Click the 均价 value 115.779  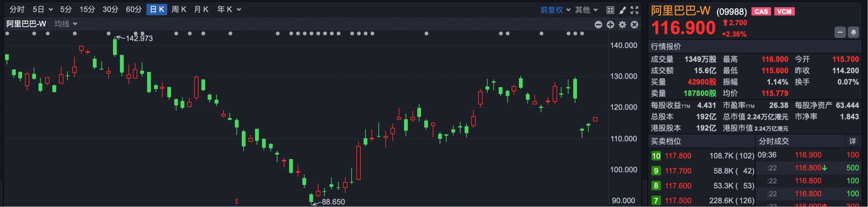tap(775, 93)
